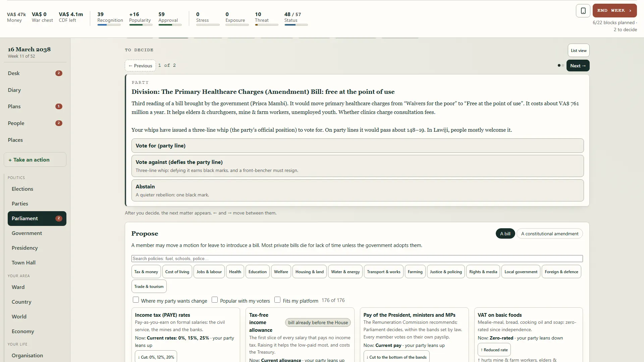Enable 'Where my party wants change' checkbox
644x362 pixels.
(136, 300)
